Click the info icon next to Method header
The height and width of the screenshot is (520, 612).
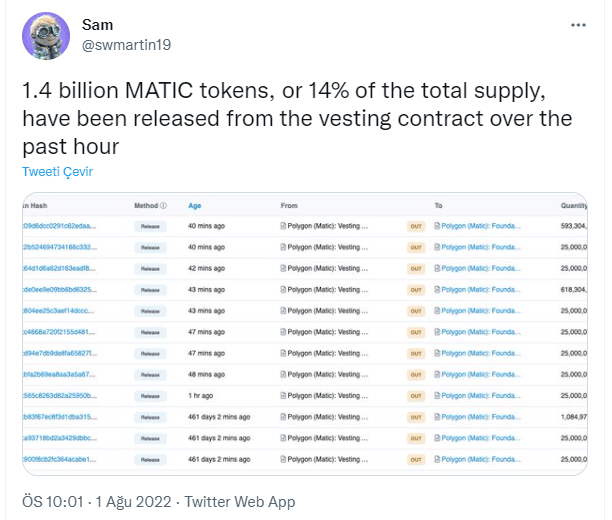pyautogui.click(x=163, y=206)
